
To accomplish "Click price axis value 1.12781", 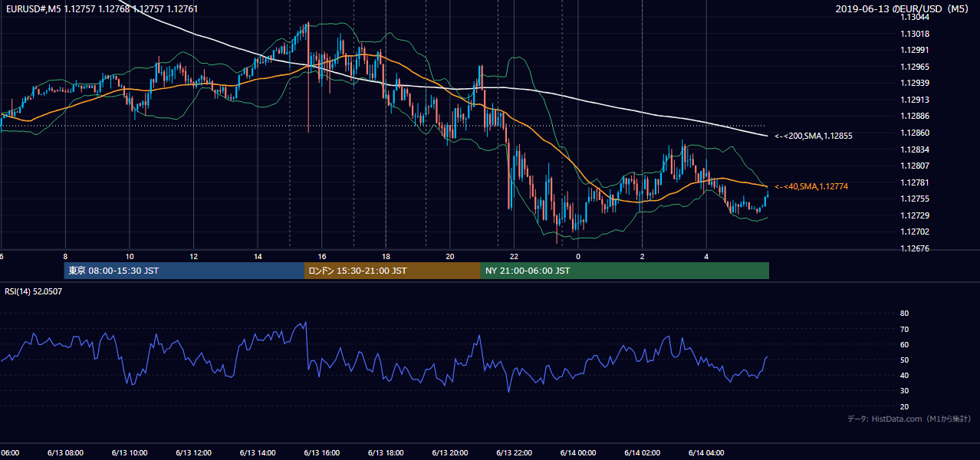I will tap(915, 182).
